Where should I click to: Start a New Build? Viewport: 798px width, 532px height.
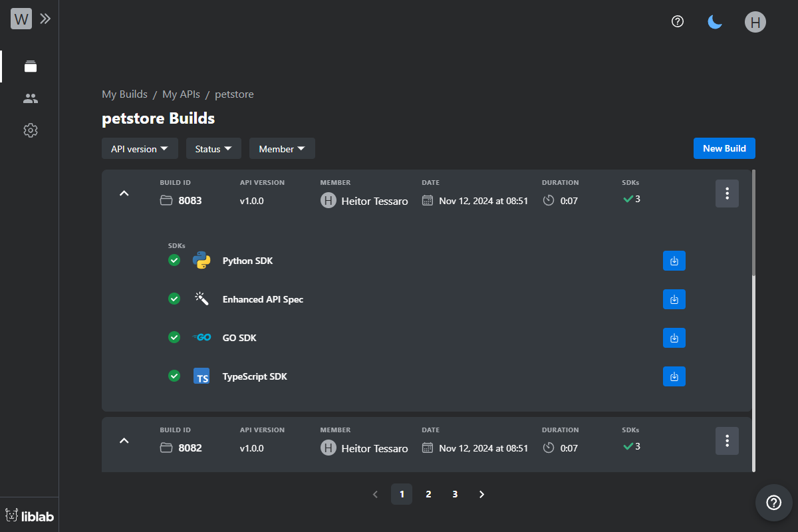[724, 148]
